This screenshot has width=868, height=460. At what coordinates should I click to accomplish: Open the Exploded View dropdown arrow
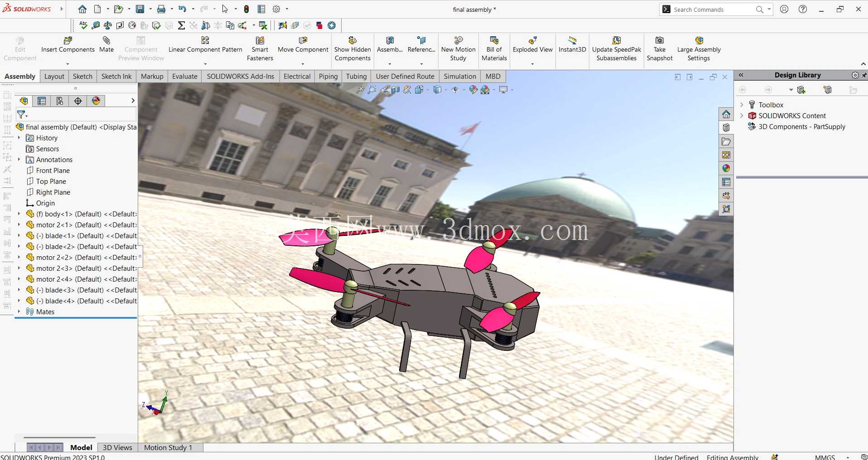pos(532,64)
